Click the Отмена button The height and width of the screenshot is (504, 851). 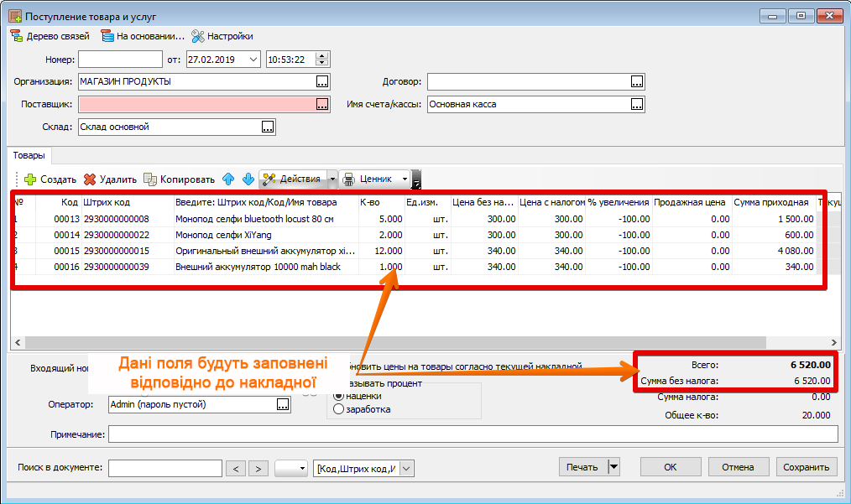coord(738,466)
